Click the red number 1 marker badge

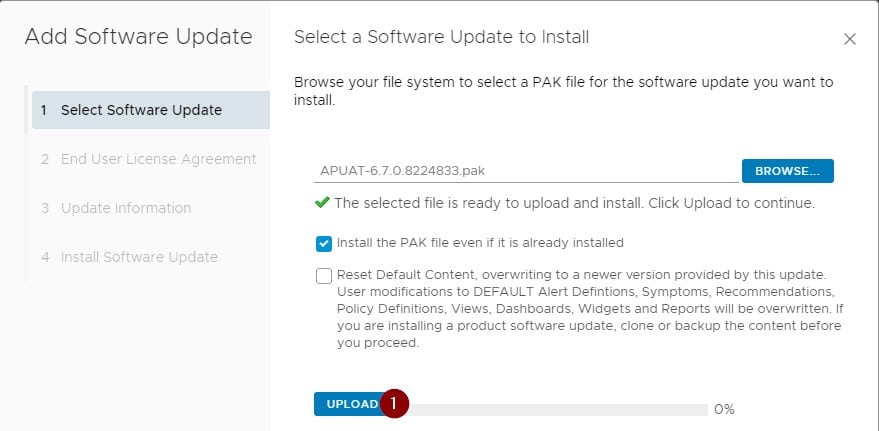point(395,404)
